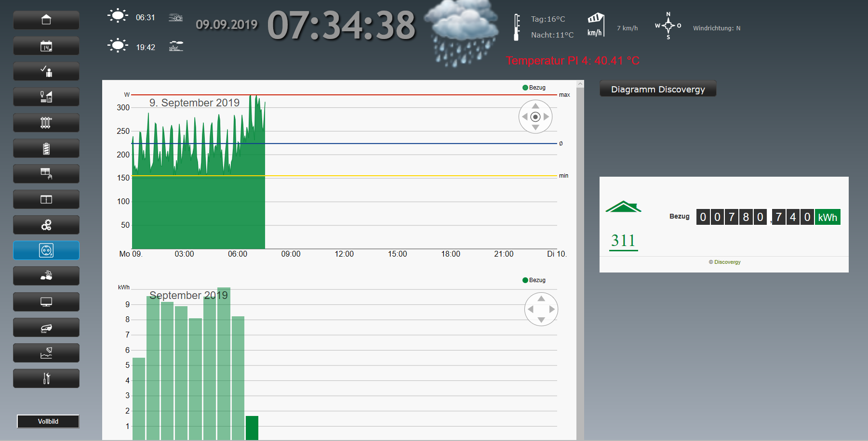Open the gears settings page
Screen dimensions: 868x441
[x=46, y=225]
